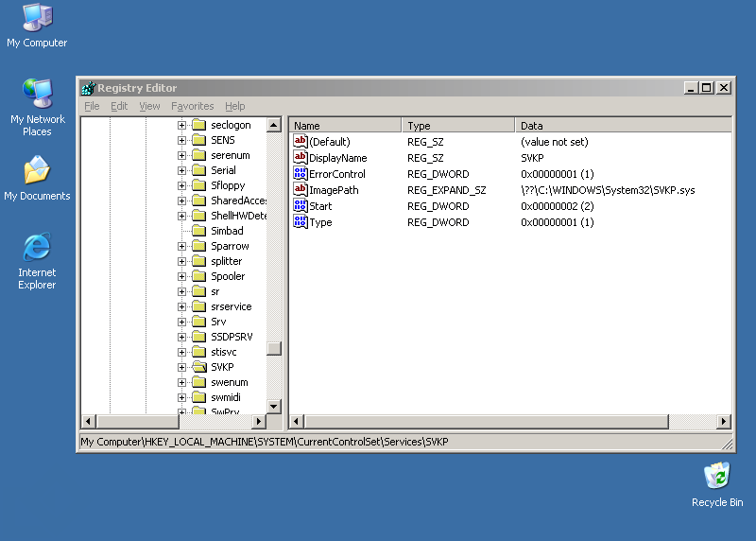Click the status bar registry path
Viewport: 756px width, 541px height.
265,442
